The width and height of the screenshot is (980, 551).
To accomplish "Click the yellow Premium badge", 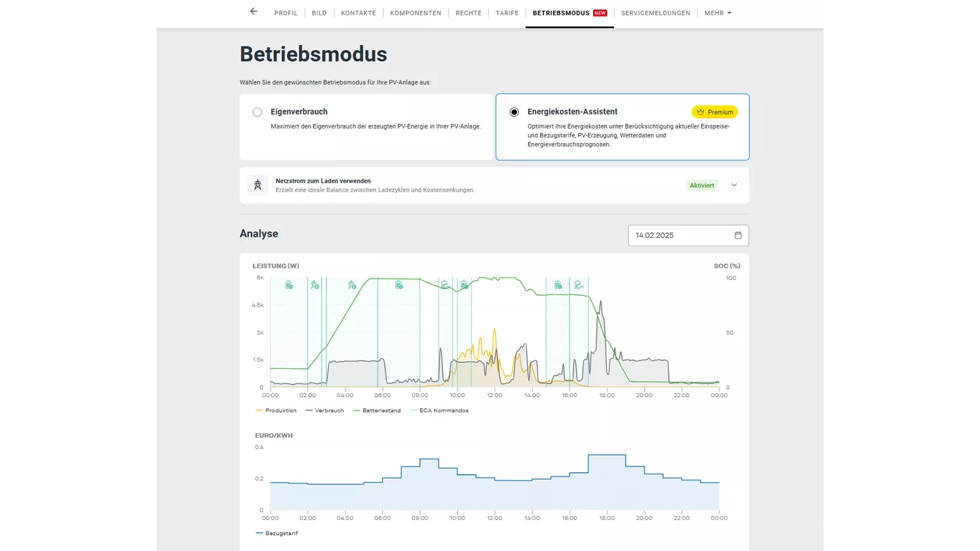I will click(715, 112).
